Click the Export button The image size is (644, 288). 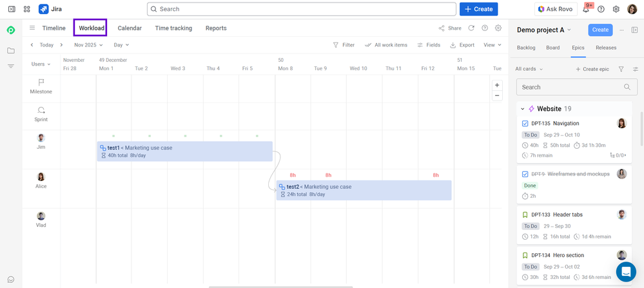point(462,45)
